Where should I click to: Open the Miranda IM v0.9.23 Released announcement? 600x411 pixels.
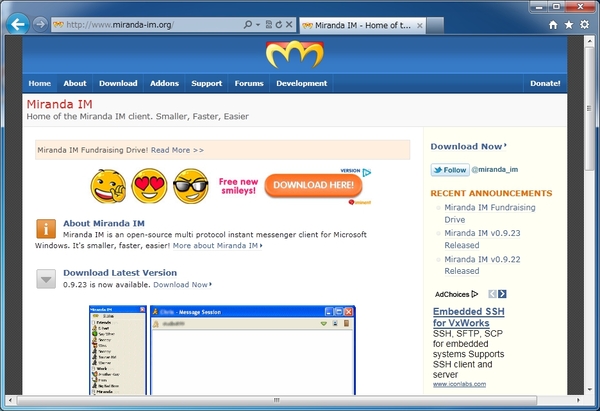pyautogui.click(x=482, y=239)
